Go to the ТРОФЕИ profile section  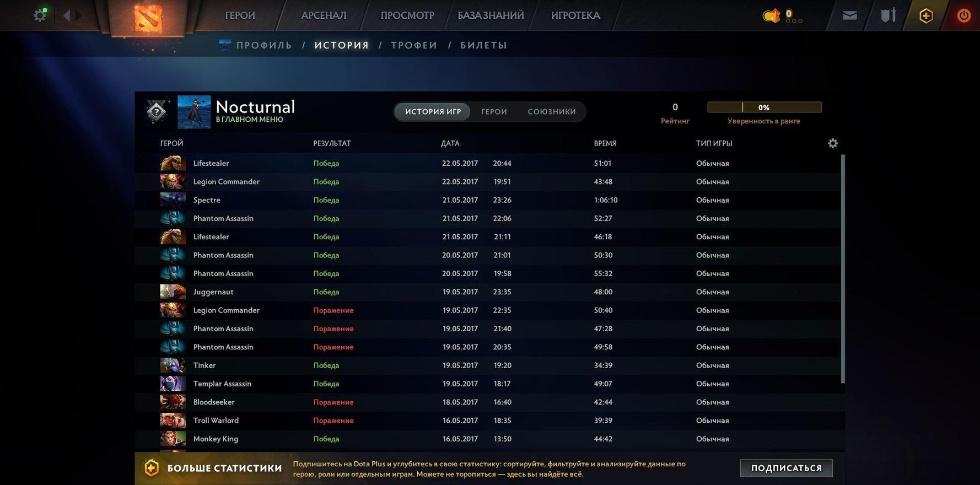pyautogui.click(x=414, y=45)
